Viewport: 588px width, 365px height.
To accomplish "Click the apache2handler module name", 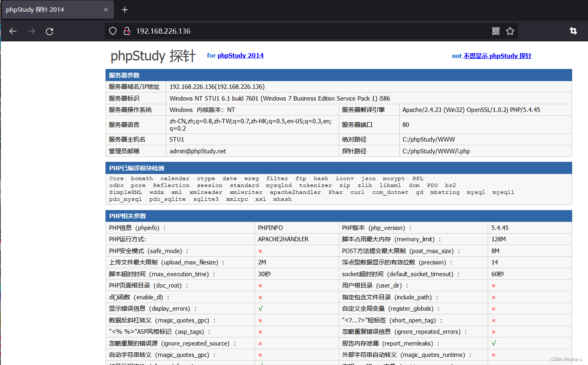I will point(295,192).
